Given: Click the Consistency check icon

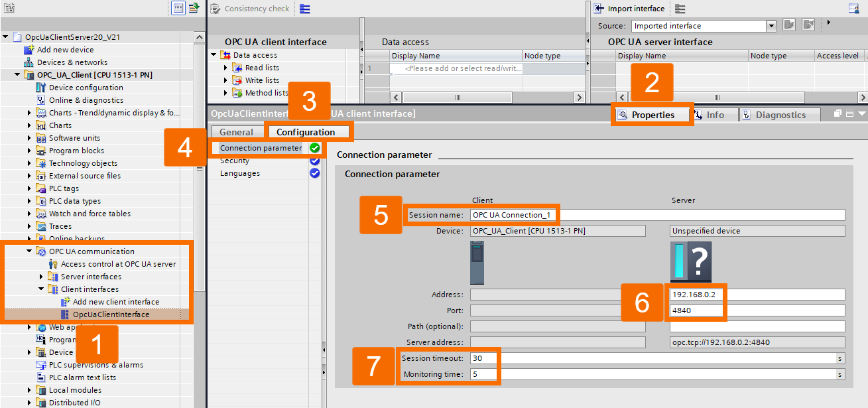Looking at the screenshot, I should click(x=215, y=9).
